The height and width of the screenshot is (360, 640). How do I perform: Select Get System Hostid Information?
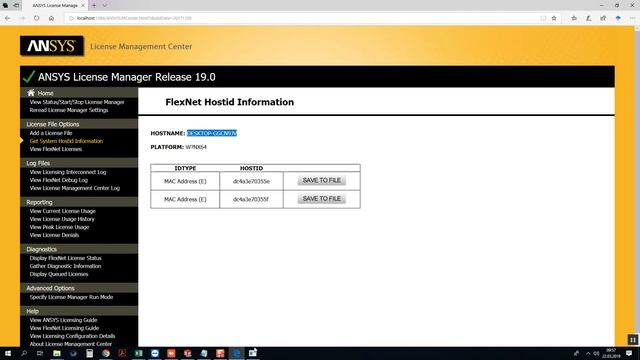tap(66, 141)
